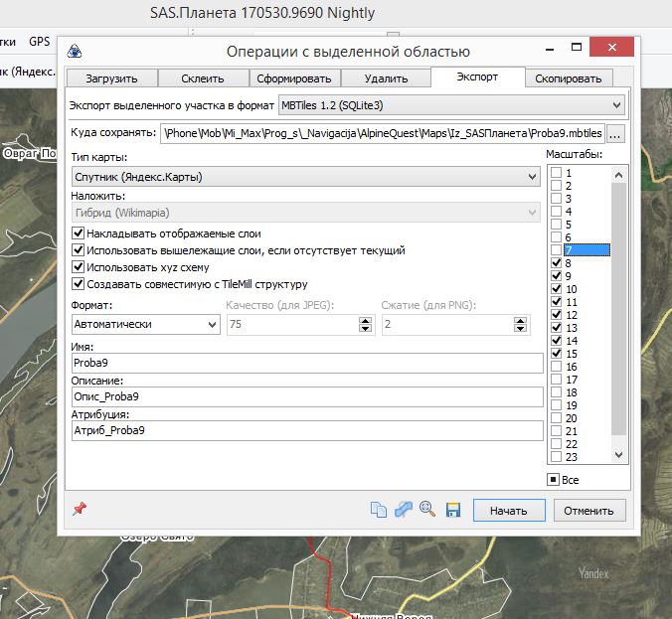
Task: Switch to the 'Загрузить' tab
Action: tap(111, 78)
